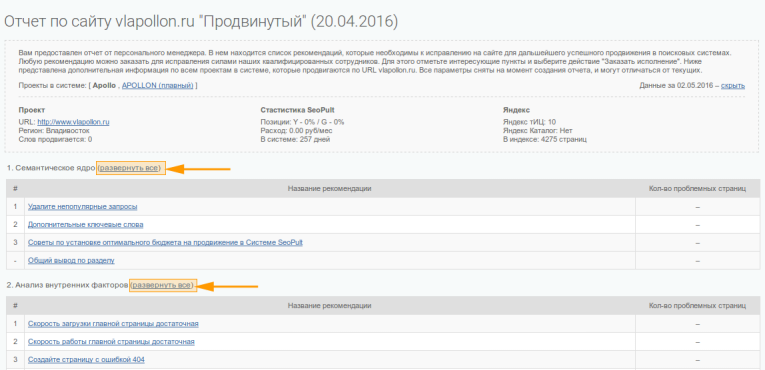Click Кол-во проблемных страниц header in Семантическое ядро table
This screenshot has width=765, height=370.
pos(697,188)
